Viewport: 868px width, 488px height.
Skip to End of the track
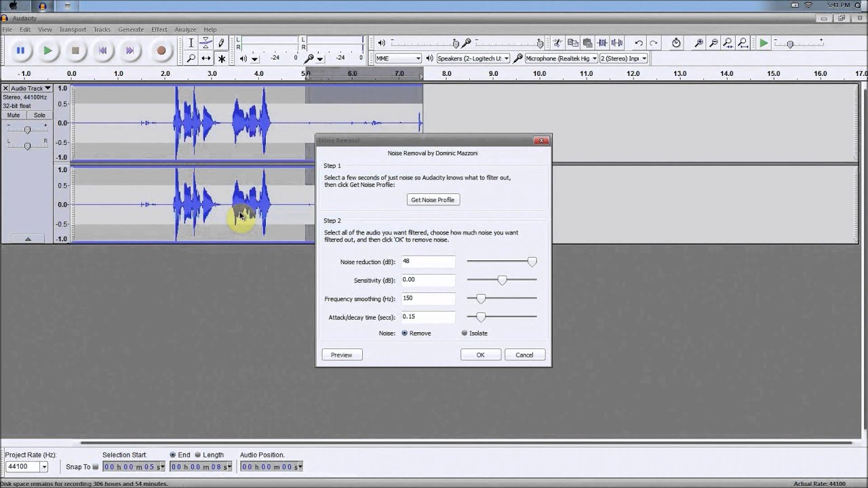(x=130, y=50)
